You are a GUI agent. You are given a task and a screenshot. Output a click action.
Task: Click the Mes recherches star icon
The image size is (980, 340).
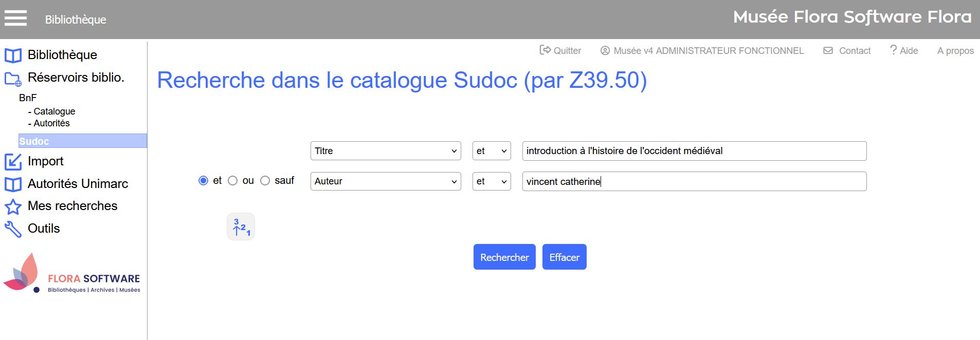pos(13,206)
